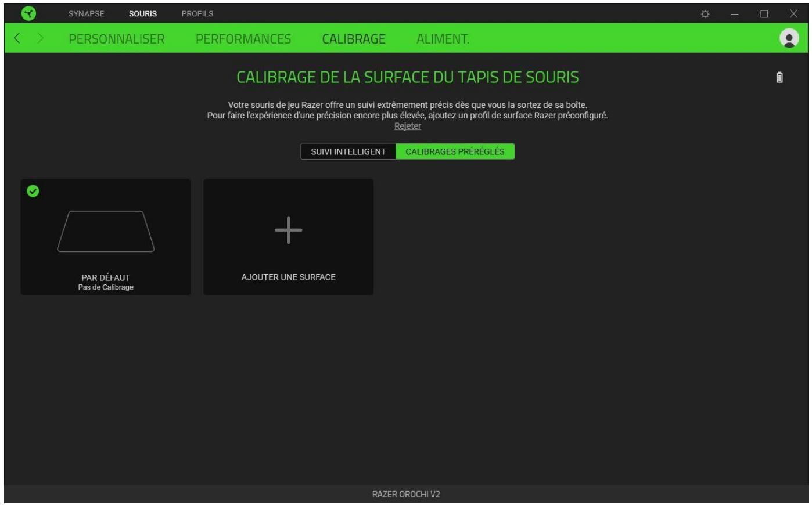The image size is (812, 505).
Task: Click the battery status icon
Action: point(779,77)
